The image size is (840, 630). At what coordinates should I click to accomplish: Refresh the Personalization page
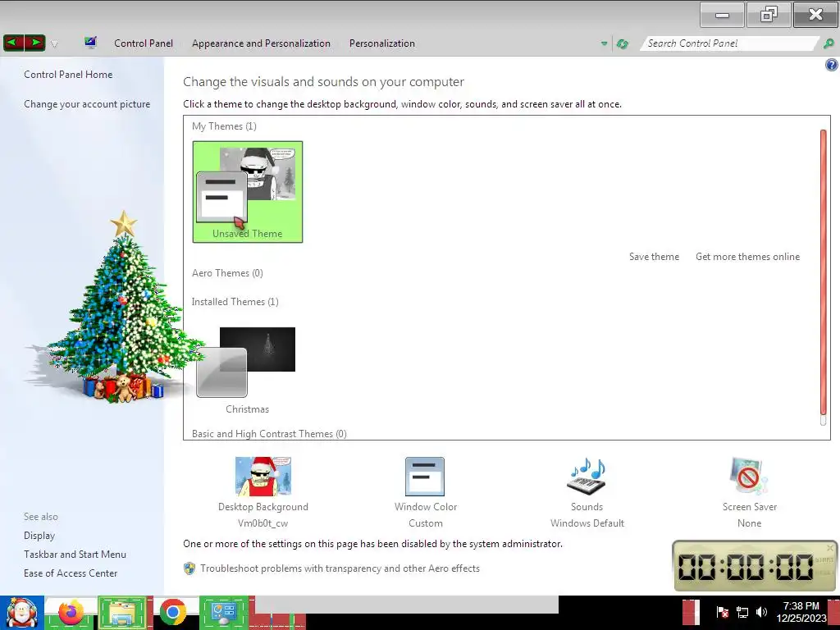(x=622, y=43)
